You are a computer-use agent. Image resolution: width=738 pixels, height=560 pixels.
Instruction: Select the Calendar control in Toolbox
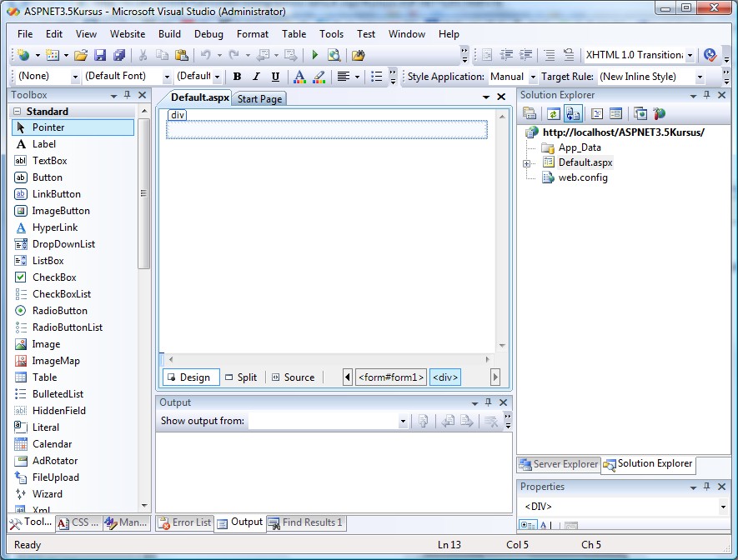pyautogui.click(x=52, y=444)
